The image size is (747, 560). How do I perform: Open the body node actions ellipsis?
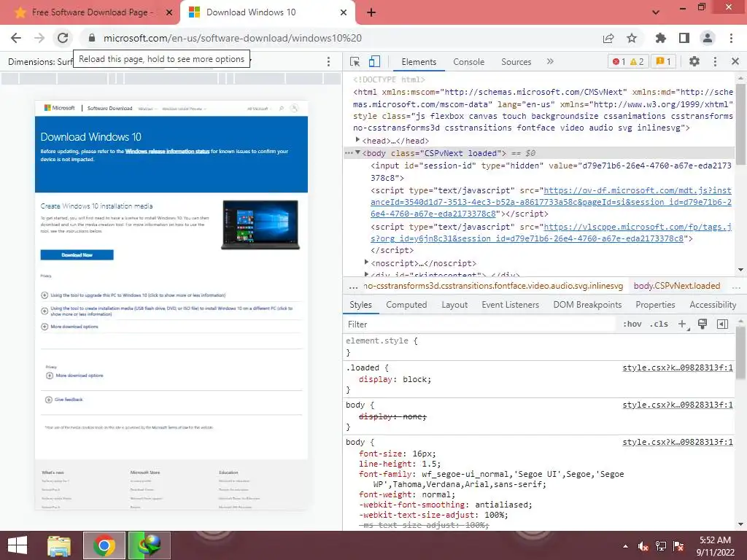(x=349, y=153)
